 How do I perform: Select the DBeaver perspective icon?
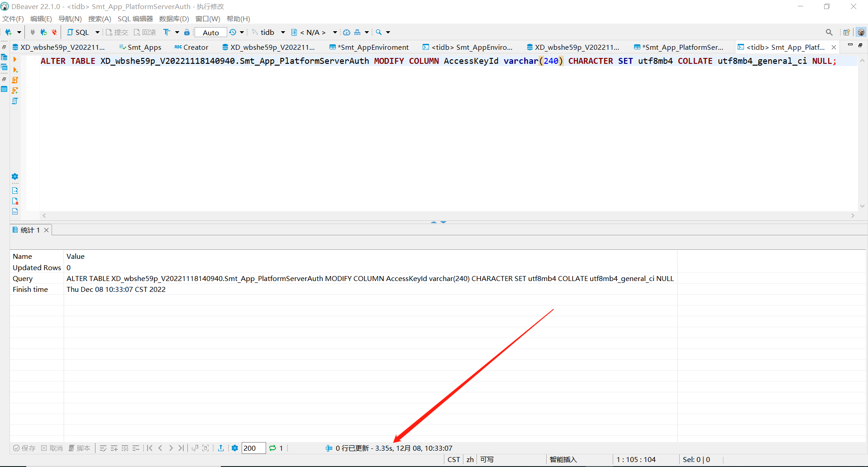pos(861,32)
